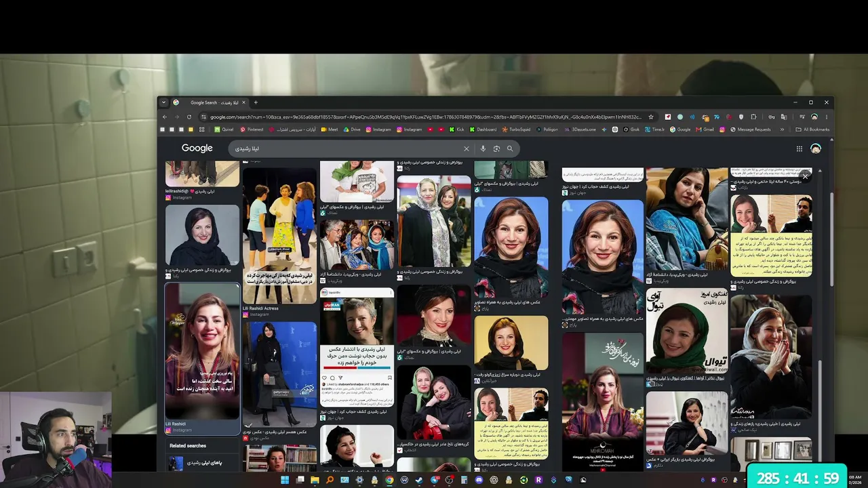The height and width of the screenshot is (488, 868).
Task: Open the image of children dancing
Action: click(279, 236)
